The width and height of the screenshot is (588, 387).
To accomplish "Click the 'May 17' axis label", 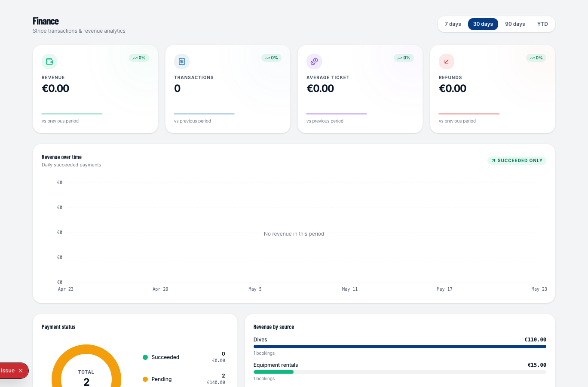I will tap(444, 289).
